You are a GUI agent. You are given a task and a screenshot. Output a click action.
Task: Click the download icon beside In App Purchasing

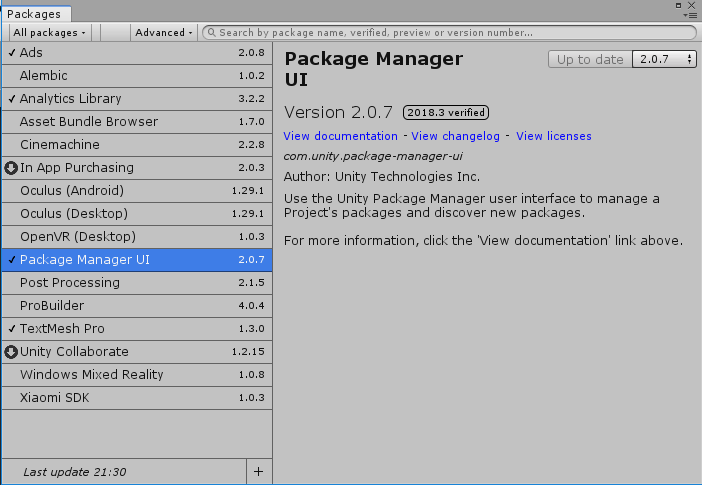[x=11, y=168]
